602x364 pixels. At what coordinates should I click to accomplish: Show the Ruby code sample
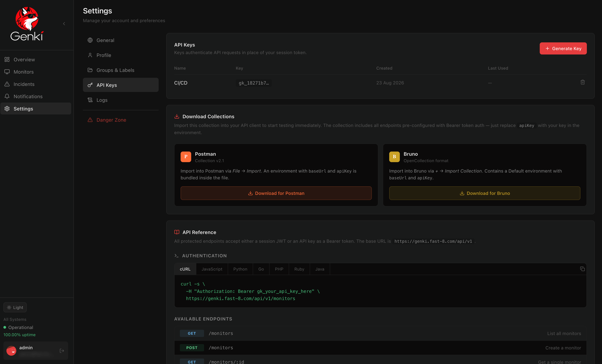pos(299,269)
